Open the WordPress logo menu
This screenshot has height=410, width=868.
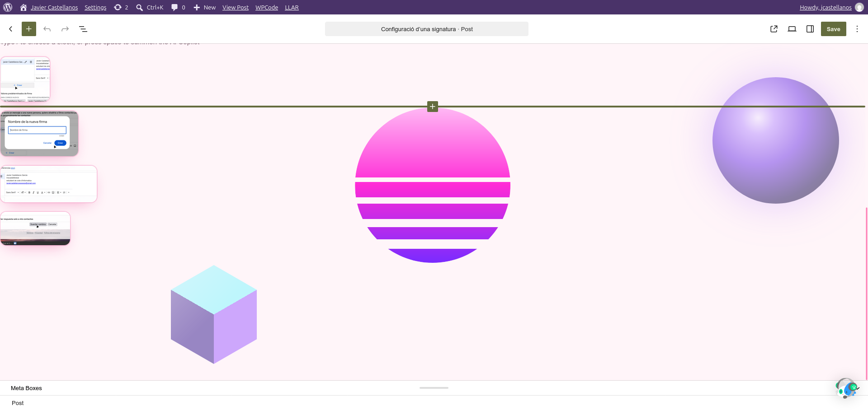click(8, 7)
